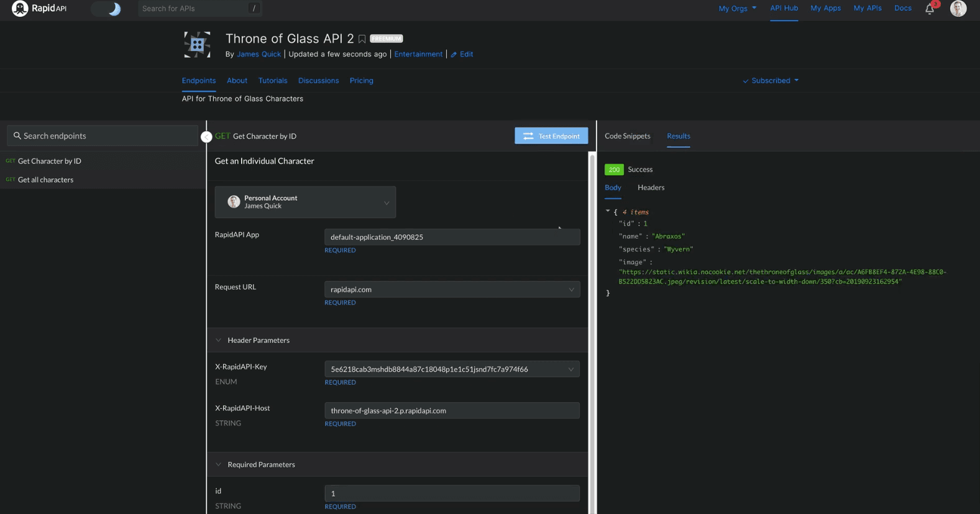The width and height of the screenshot is (980, 514).
Task: Switch to the Tutorials tab
Action: pos(273,81)
